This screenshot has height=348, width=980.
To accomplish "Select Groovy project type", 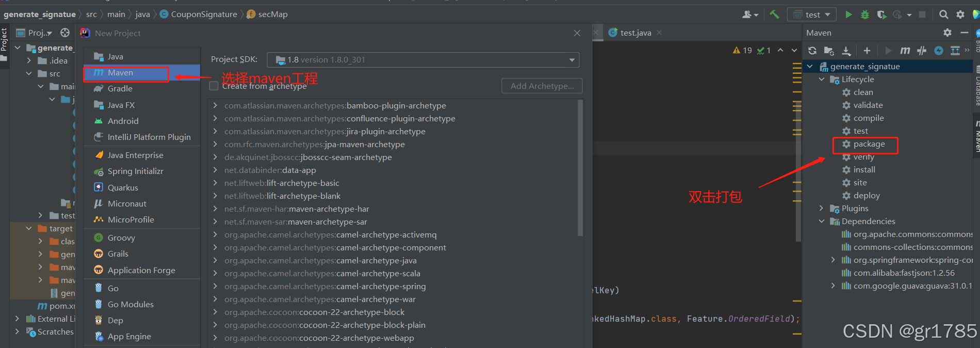I will [141, 238].
